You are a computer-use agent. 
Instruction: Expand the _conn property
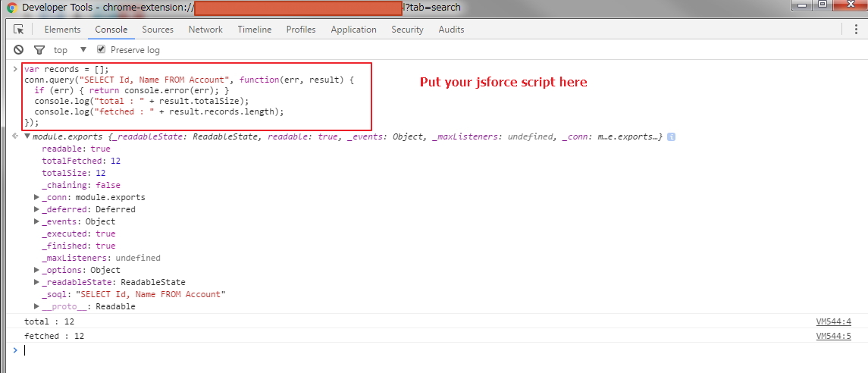click(x=36, y=197)
